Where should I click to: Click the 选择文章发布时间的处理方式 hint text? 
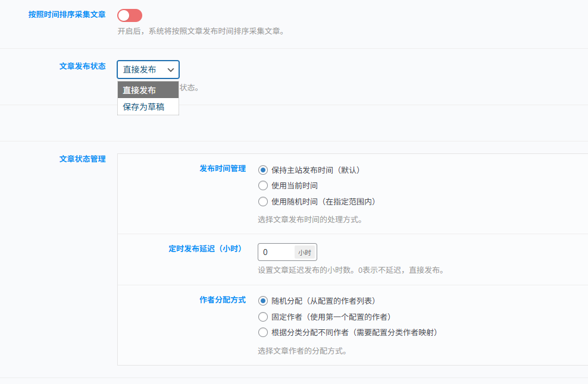(x=310, y=219)
